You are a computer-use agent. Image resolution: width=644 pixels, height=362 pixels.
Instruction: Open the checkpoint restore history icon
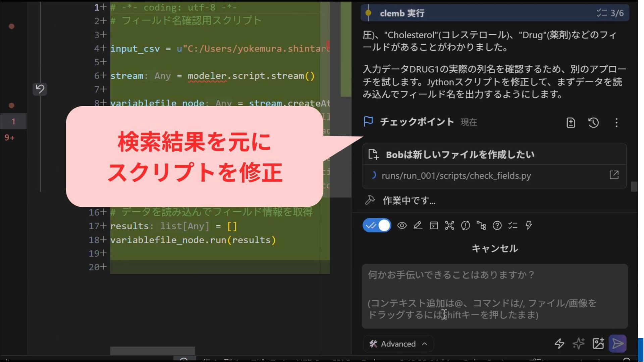click(593, 123)
